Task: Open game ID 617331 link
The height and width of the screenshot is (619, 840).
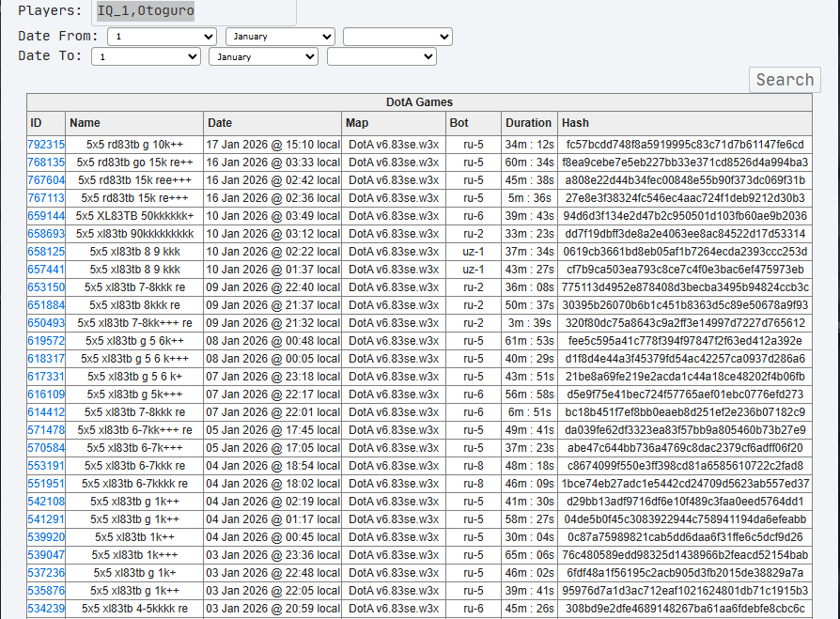Action: [46, 377]
